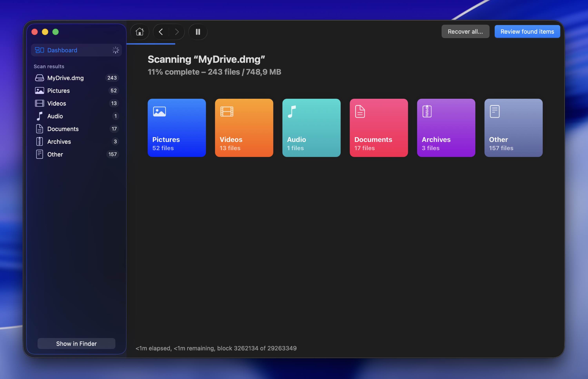Click the 157 count badge for Other
Viewport: 588px width, 379px height.
pyautogui.click(x=113, y=154)
